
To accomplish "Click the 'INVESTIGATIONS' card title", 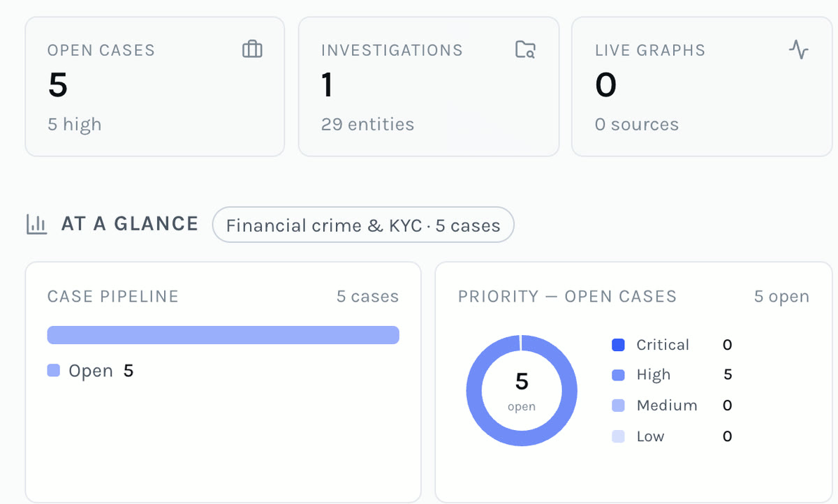I will point(392,50).
